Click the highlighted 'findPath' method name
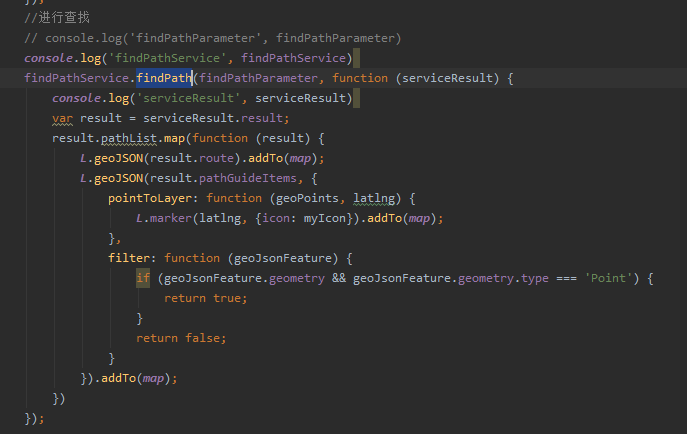Screen dimensions: 687x434 (164, 78)
